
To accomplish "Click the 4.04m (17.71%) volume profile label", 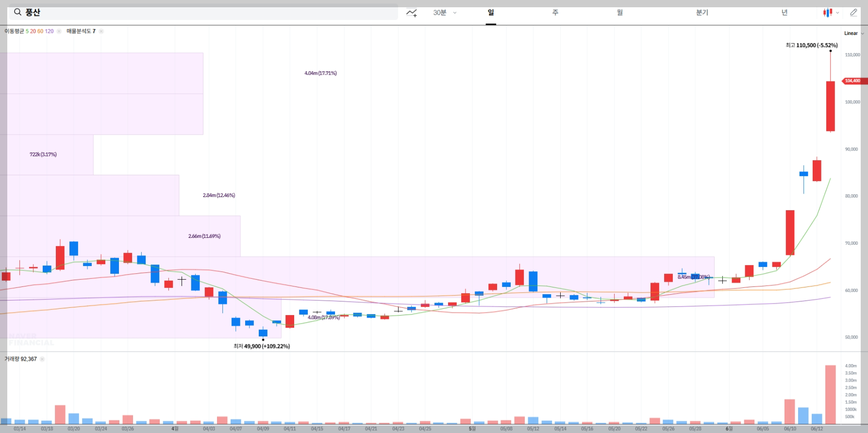I will pos(320,73).
